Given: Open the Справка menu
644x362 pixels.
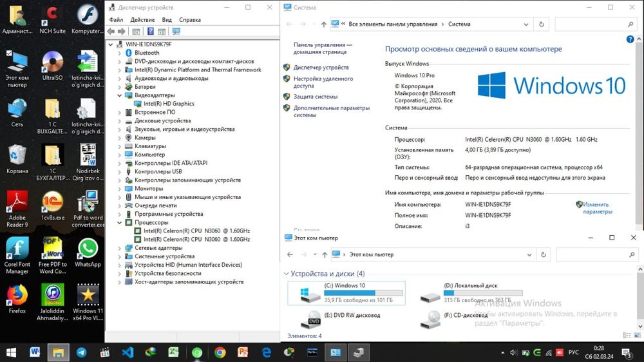Looking at the screenshot, I should [x=190, y=20].
